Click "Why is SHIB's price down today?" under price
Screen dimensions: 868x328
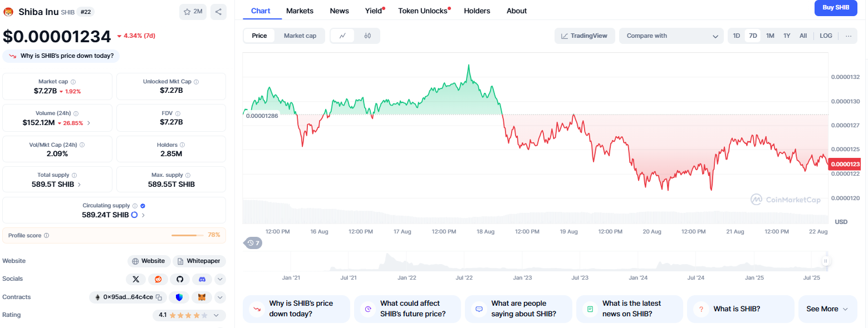pos(61,56)
